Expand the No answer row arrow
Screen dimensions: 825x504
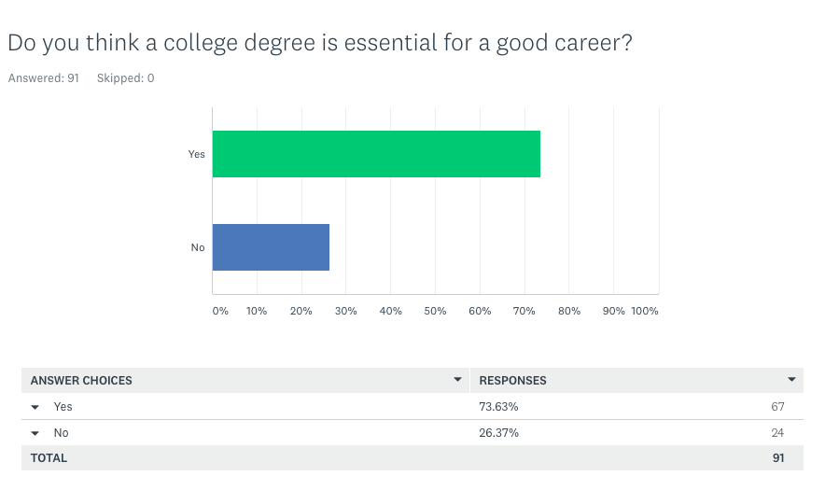click(35, 433)
